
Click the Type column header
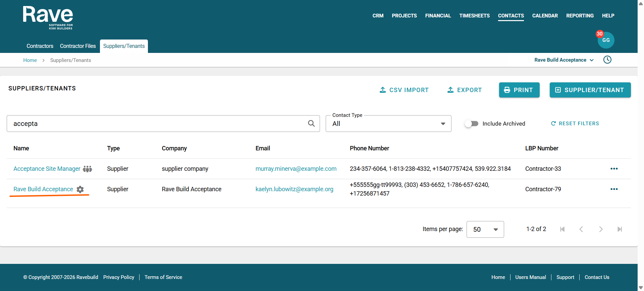click(x=113, y=148)
